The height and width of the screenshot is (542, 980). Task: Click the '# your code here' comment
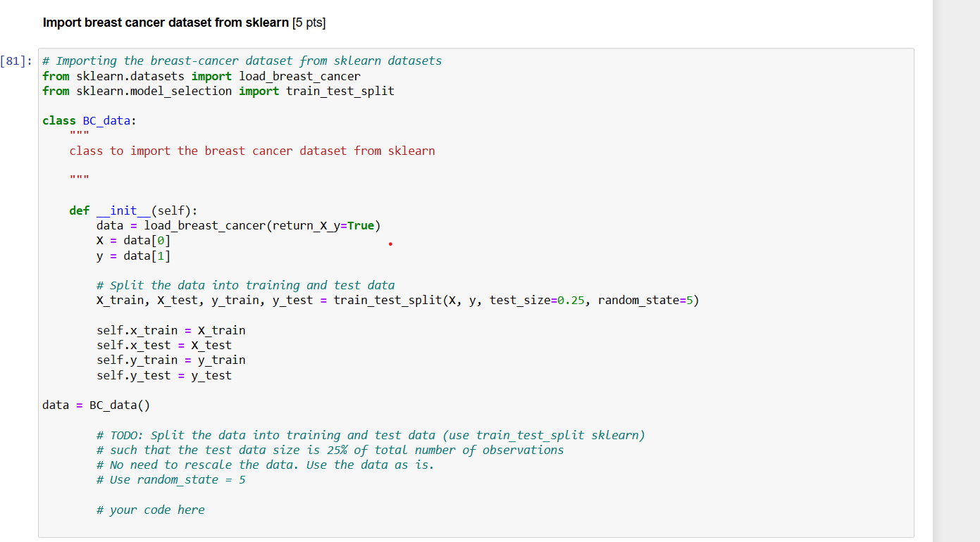pos(150,510)
